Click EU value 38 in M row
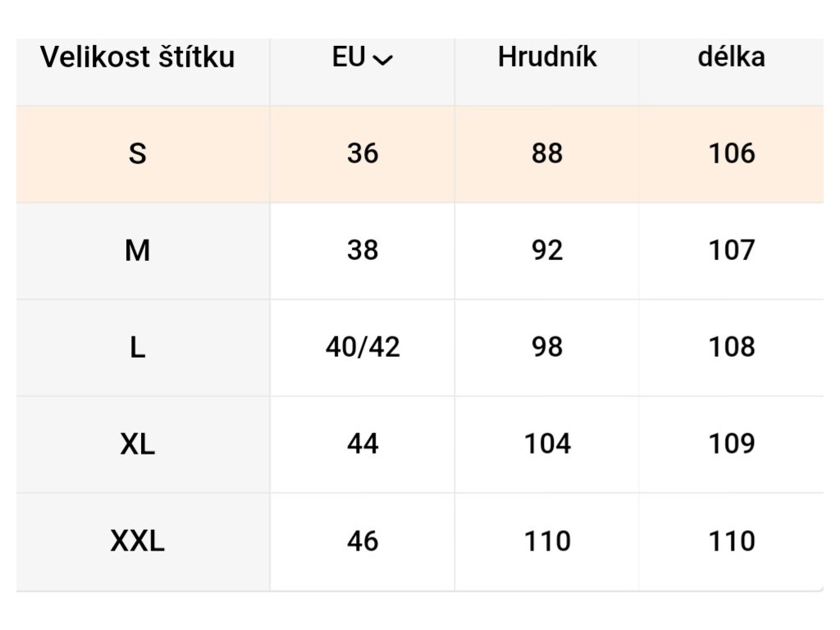840x630 pixels. pyautogui.click(x=363, y=250)
